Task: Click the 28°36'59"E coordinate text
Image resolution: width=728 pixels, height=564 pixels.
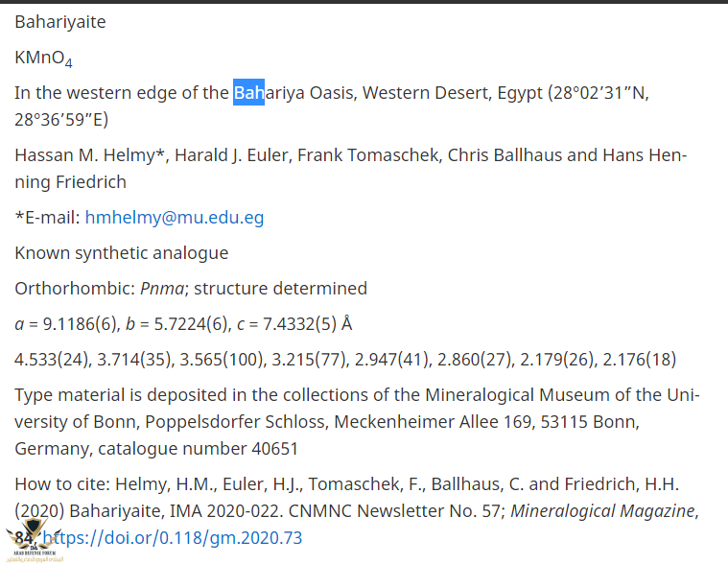Action: click(x=61, y=119)
